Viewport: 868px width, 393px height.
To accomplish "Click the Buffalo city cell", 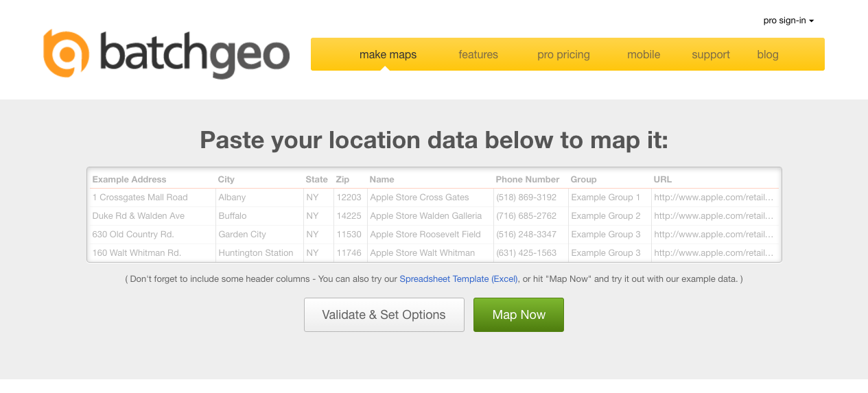I will pos(260,216).
